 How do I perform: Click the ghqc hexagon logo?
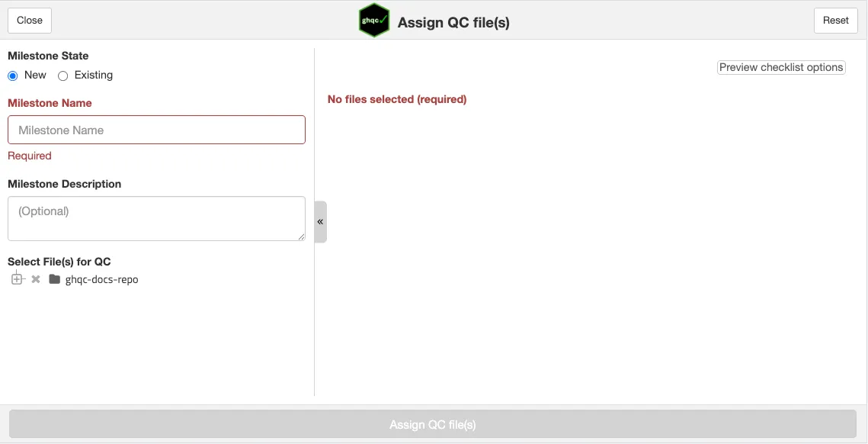373,21
